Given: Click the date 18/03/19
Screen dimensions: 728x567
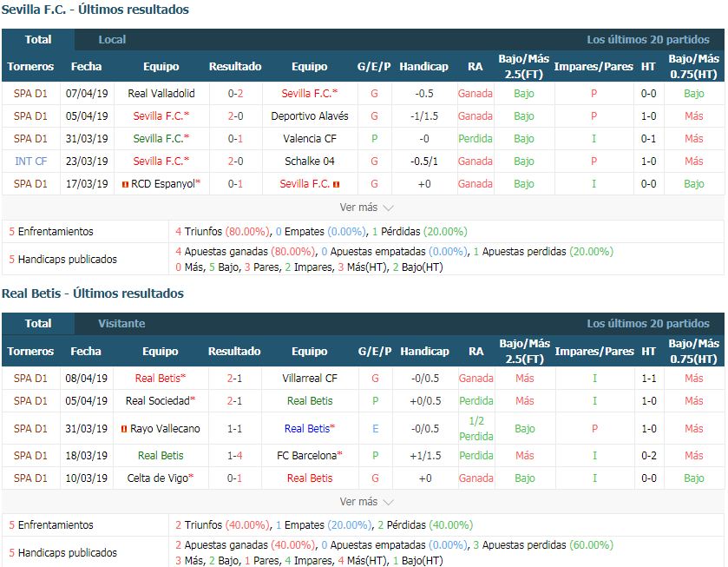Looking at the screenshot, I should coord(87,456).
